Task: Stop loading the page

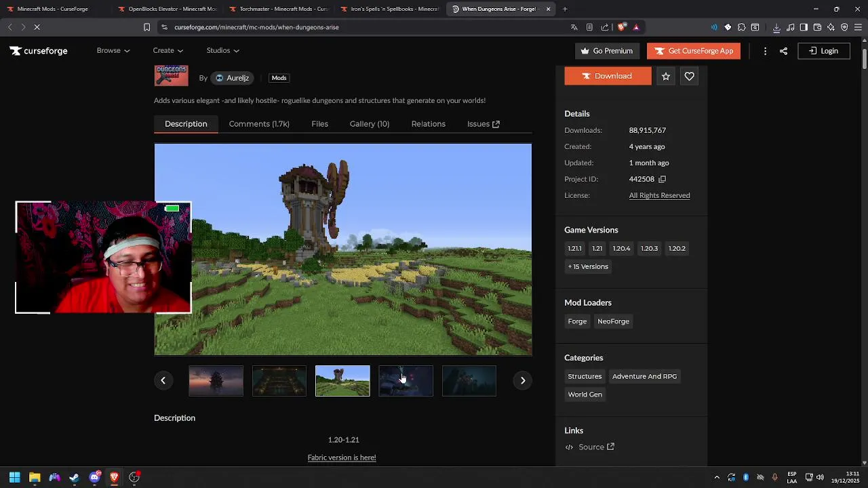Action: (37, 27)
